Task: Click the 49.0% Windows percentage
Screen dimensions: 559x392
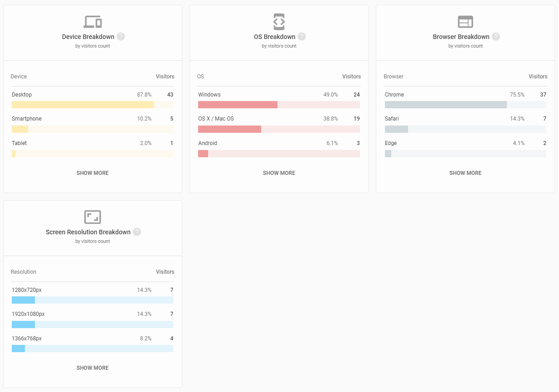Action: pyautogui.click(x=331, y=95)
